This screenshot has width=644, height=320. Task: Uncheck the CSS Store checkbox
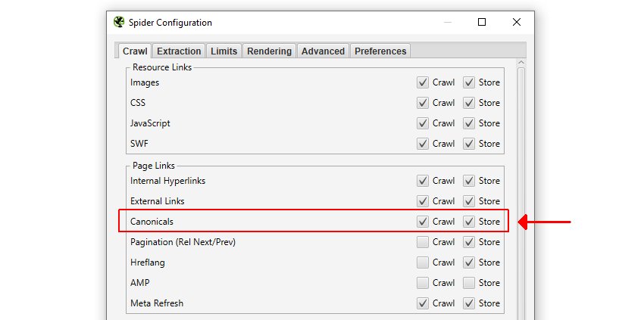click(469, 103)
